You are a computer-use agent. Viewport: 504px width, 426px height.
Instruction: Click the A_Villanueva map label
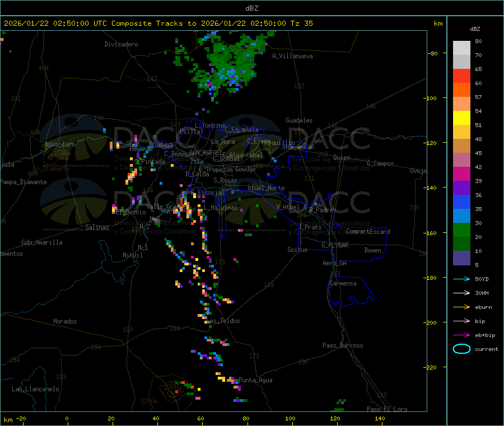(292, 56)
